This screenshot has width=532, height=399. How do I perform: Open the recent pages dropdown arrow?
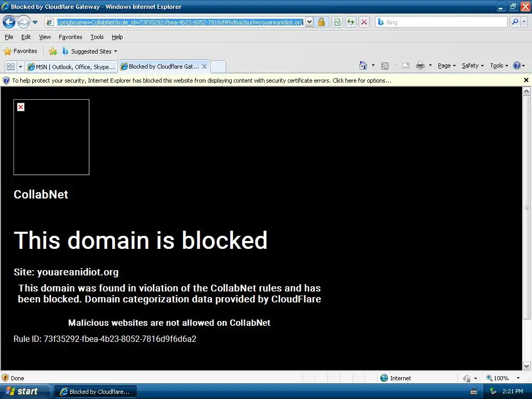(x=35, y=22)
